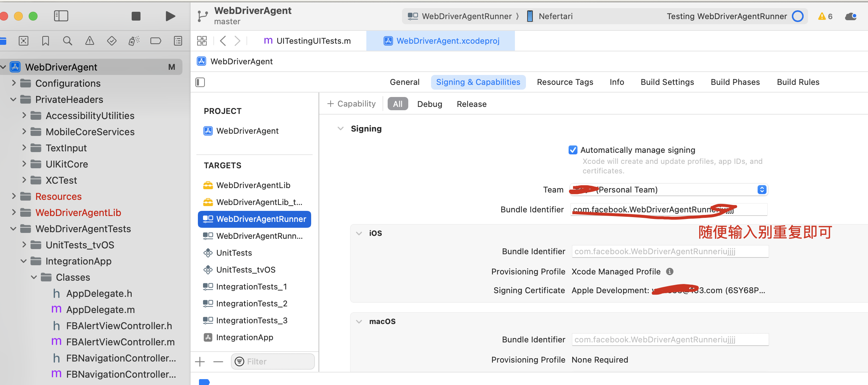Screen dimensions: 868x385
Task: Collapse the IntegrationApp folder
Action: pos(24,261)
